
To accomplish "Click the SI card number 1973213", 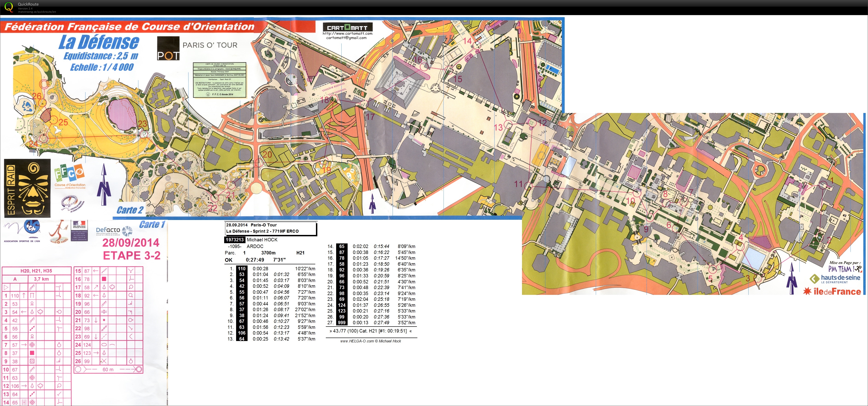I will (x=234, y=240).
